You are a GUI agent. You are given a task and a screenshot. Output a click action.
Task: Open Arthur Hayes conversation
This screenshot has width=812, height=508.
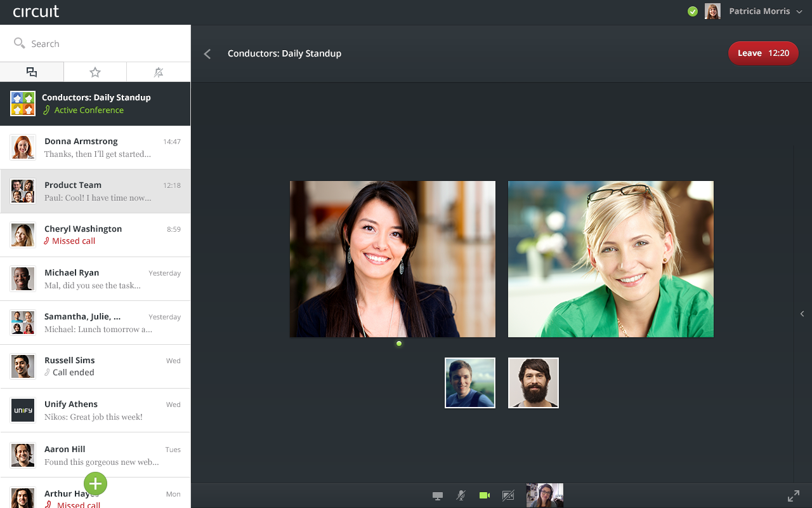point(95,493)
